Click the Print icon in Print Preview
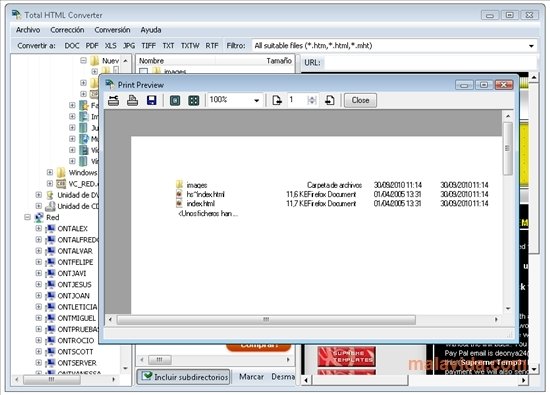Screen dimensions: 550x395 tap(132, 100)
